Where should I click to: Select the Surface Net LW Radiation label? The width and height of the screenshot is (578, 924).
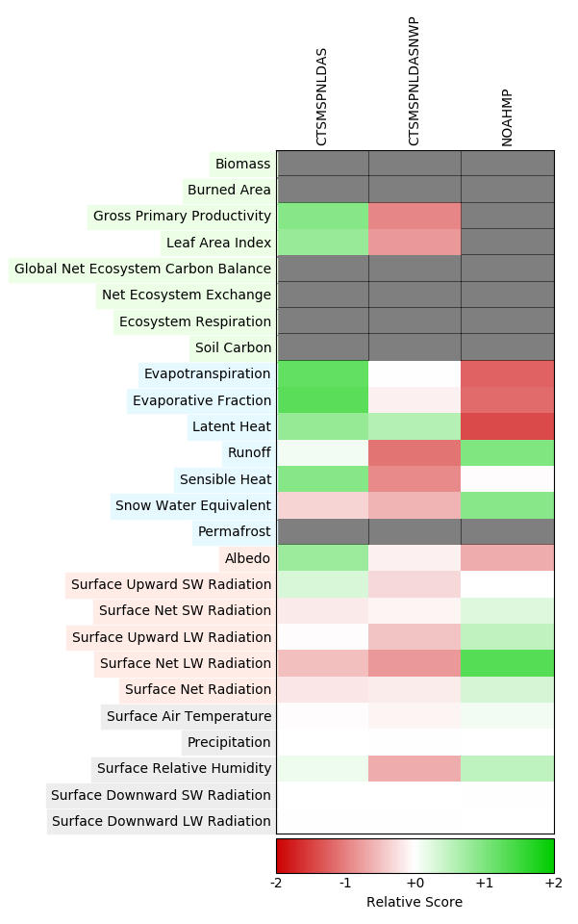tap(185, 664)
